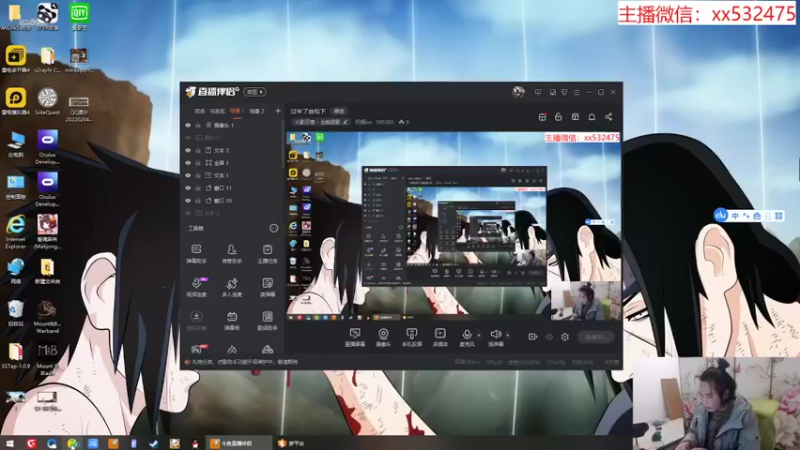Viewport: 800px width, 450px height.
Task: Click the sources list scrollbar
Action: coord(283,145)
